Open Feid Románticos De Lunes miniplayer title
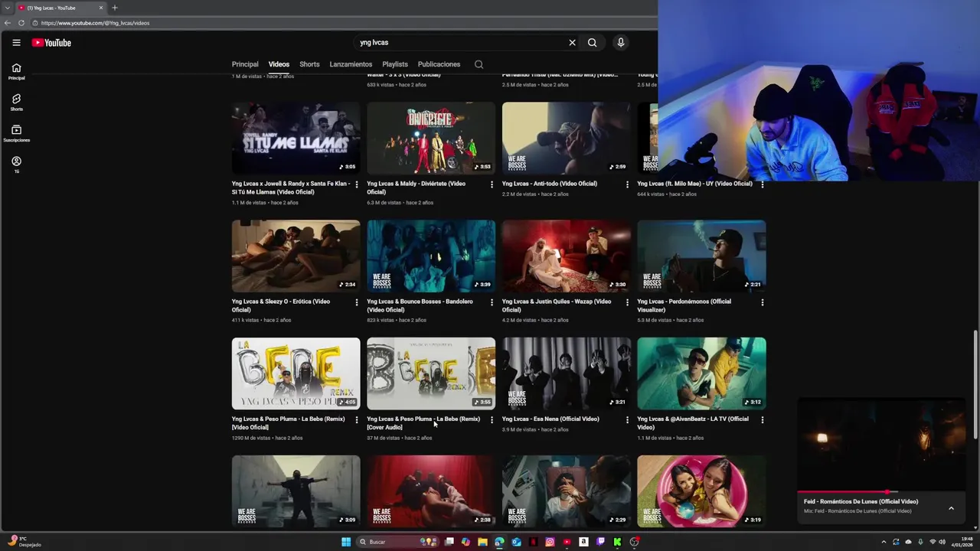980x551 pixels. click(861, 502)
